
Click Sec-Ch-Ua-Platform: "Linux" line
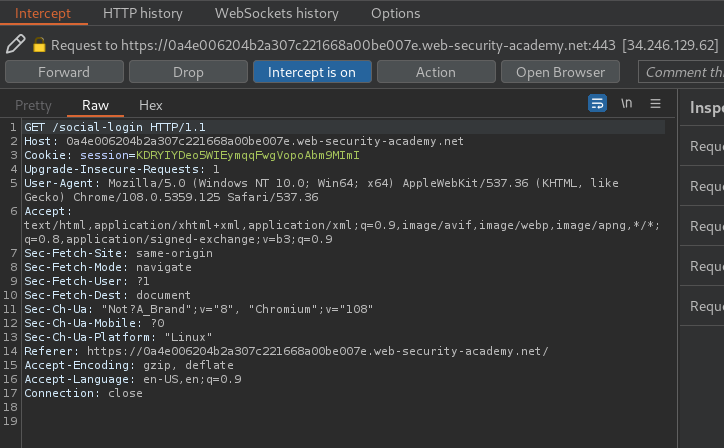[118, 337]
